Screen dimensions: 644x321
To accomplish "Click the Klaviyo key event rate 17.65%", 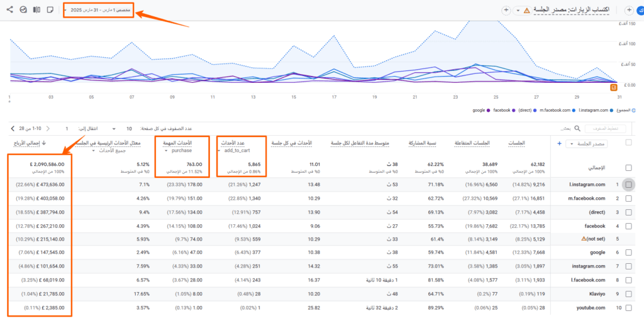I will (x=142, y=294).
